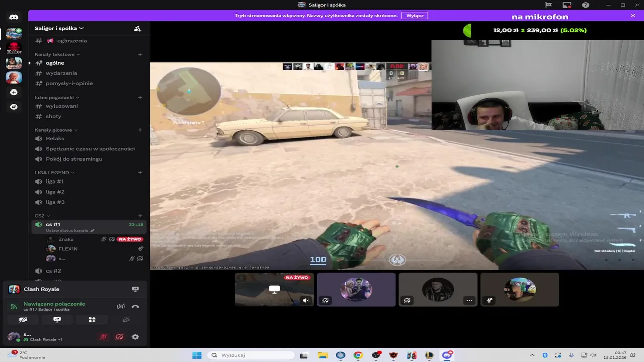
Task: Open the wydarzenia text channel
Action: [89, 73]
